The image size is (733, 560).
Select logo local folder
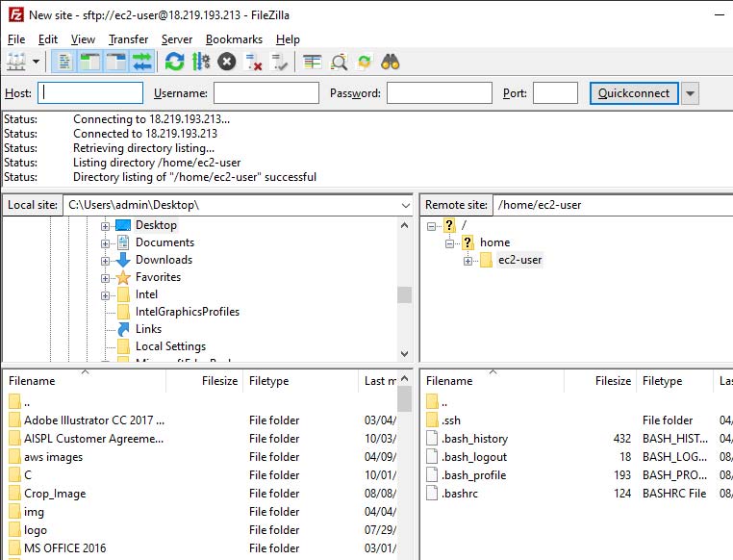click(x=35, y=530)
